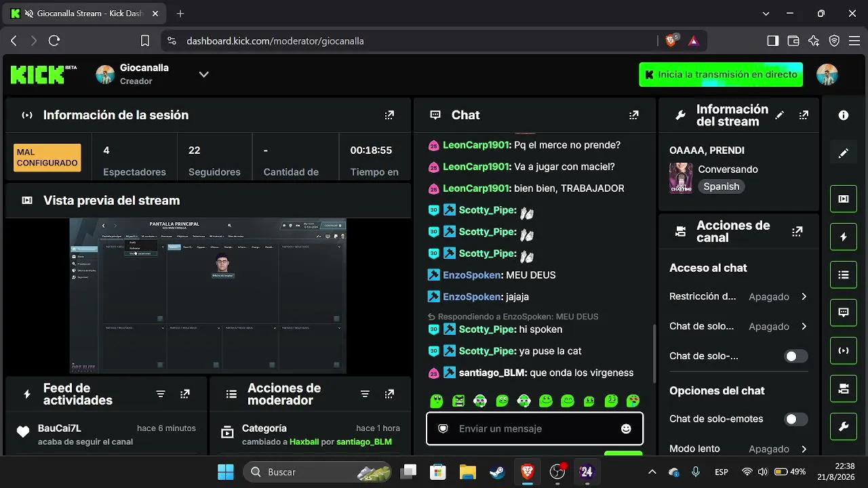The width and height of the screenshot is (868, 488).
Task: Pop out the Información de la sesión panel
Action: pos(389,115)
